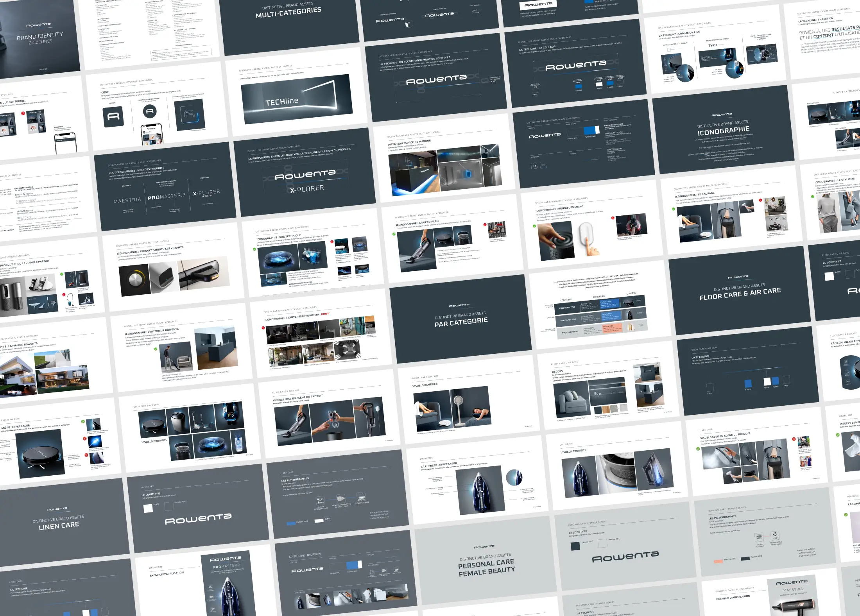Open the Distinctive Brand Assets Iconographie title slide
The image size is (860, 616).
pos(723,129)
